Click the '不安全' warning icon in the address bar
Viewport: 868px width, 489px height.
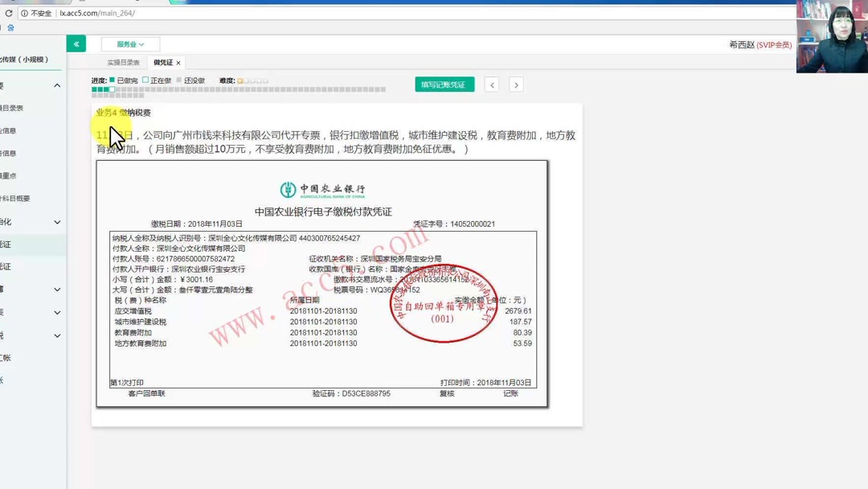tap(25, 13)
